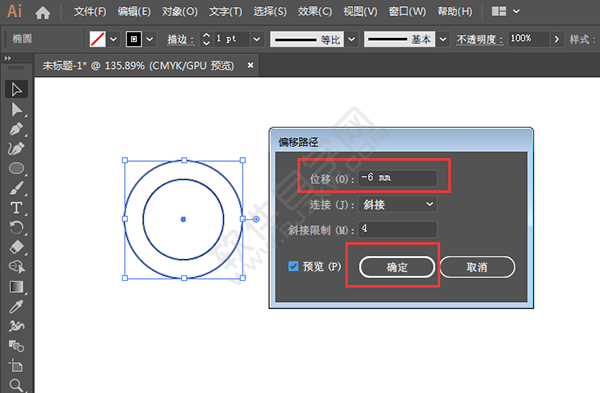Viewport: 600px width, 393px height.
Task: Pick the Gradient tool
Action: tap(16, 287)
